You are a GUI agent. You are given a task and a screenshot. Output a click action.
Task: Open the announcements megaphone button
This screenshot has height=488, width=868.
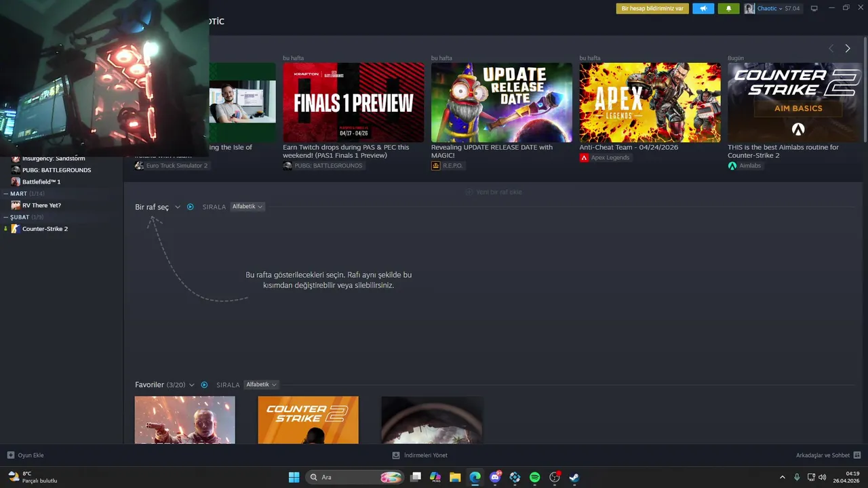pos(703,9)
